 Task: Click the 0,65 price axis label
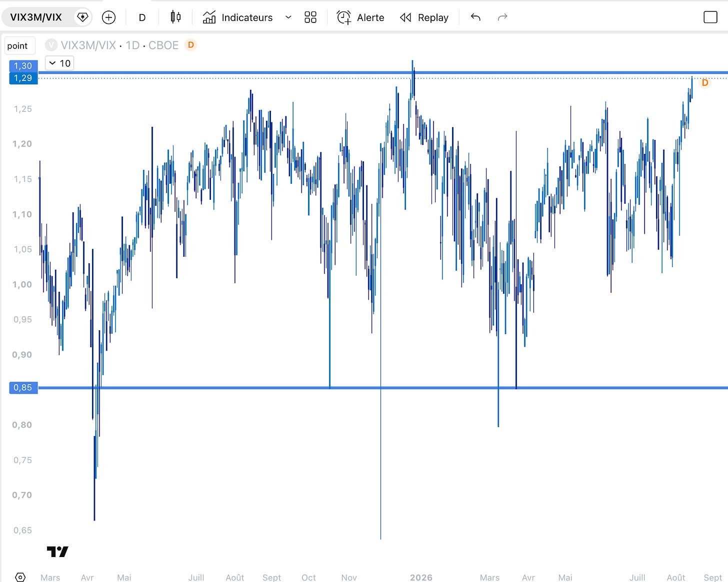23,531
